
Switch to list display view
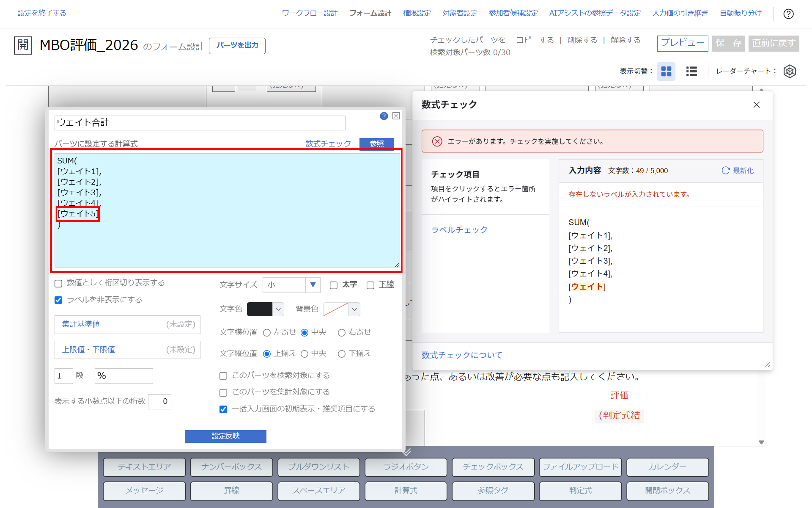[692, 71]
